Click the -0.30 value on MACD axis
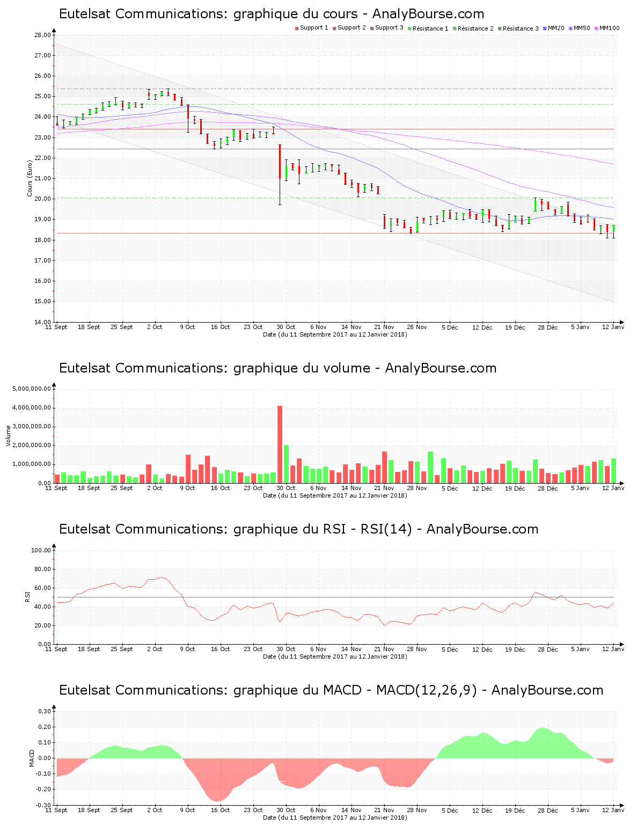 tap(43, 805)
